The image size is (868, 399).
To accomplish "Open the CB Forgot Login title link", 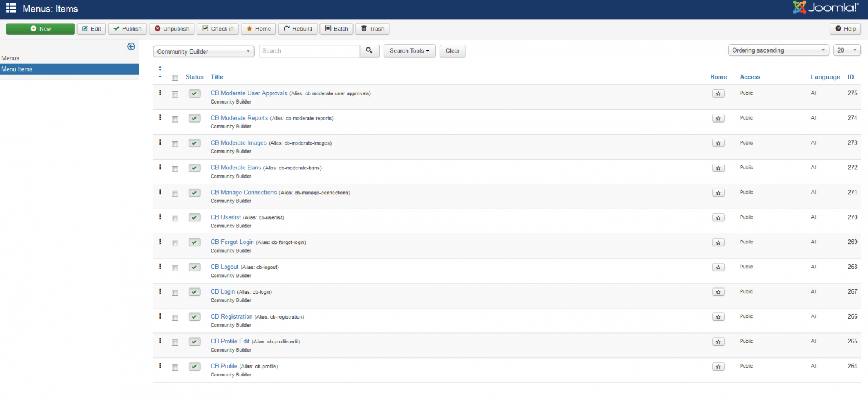I will coord(232,242).
